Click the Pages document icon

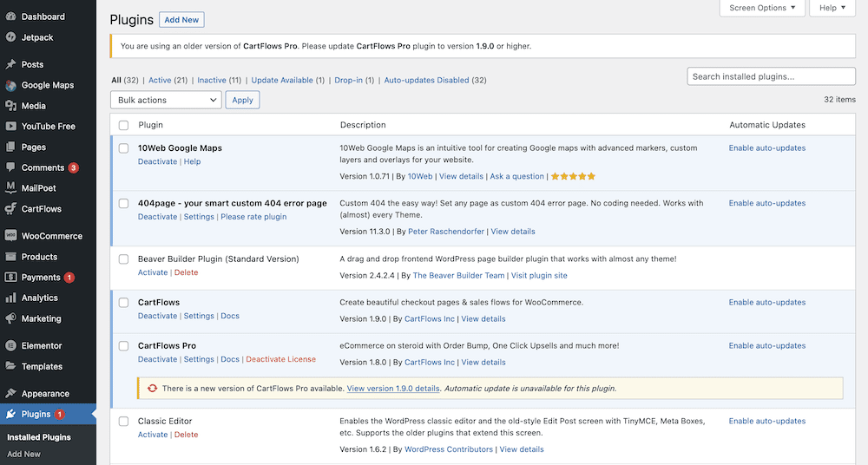point(10,147)
